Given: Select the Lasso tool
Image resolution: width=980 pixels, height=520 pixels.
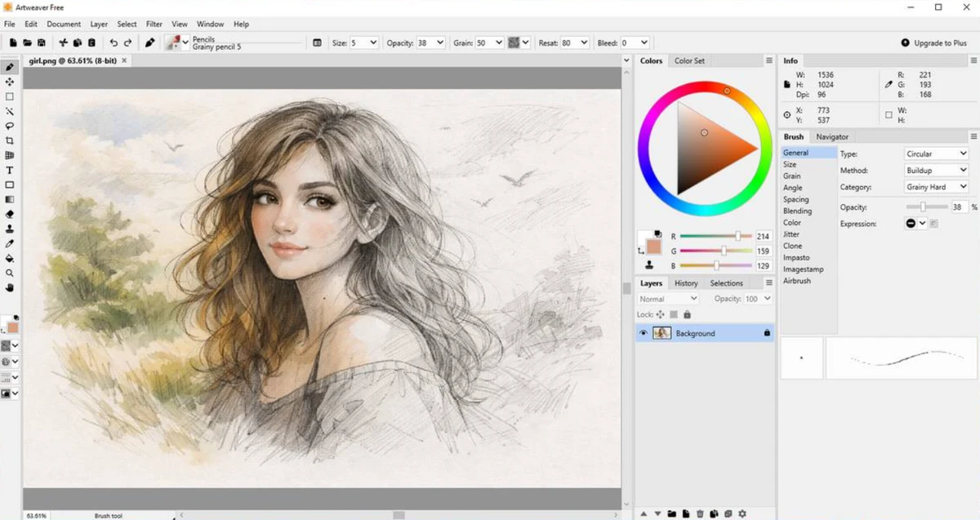Looking at the screenshot, I should tap(10, 126).
